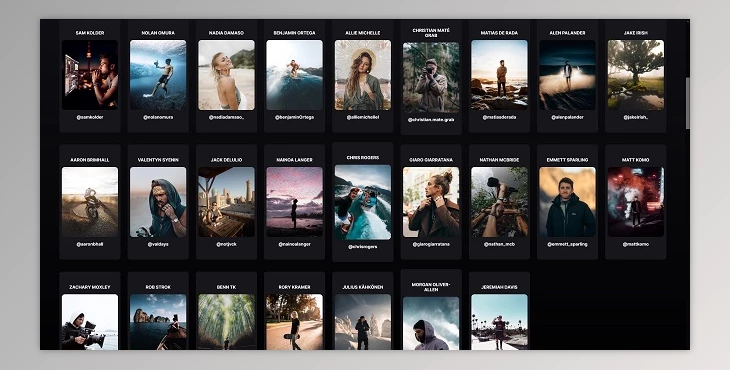This screenshot has height=370, width=730.
Task: Click the VALENTYN SYENIN name heading
Action: [158, 160]
